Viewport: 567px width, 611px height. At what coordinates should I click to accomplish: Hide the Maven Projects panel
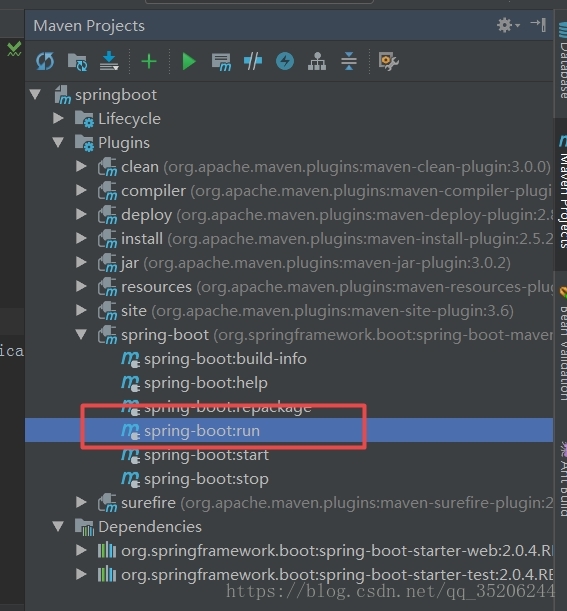pyautogui.click(x=539, y=25)
